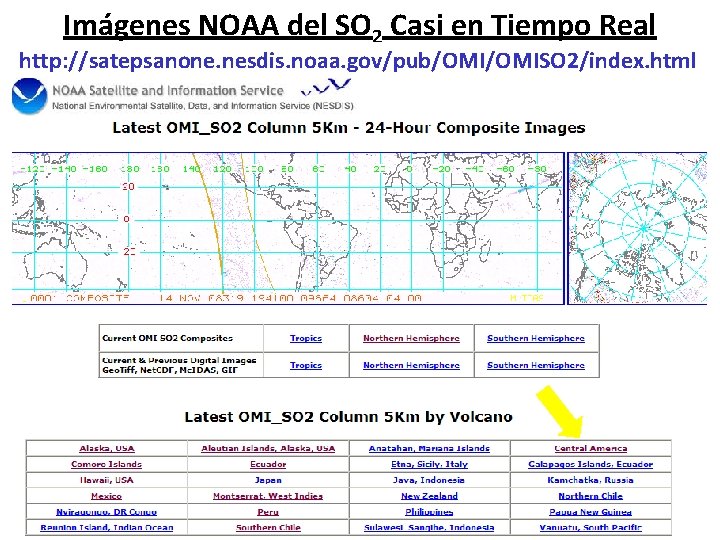Select the New Zealand link

click(x=429, y=496)
